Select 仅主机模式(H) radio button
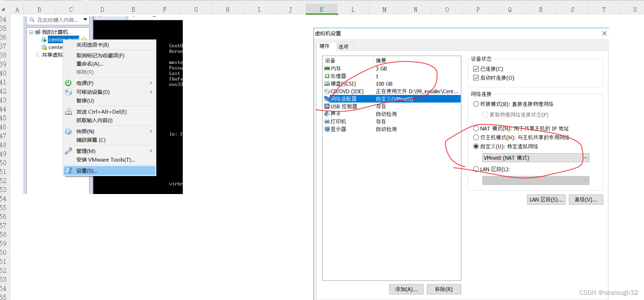Image resolution: width=644 pixels, height=300 pixels. click(476, 137)
